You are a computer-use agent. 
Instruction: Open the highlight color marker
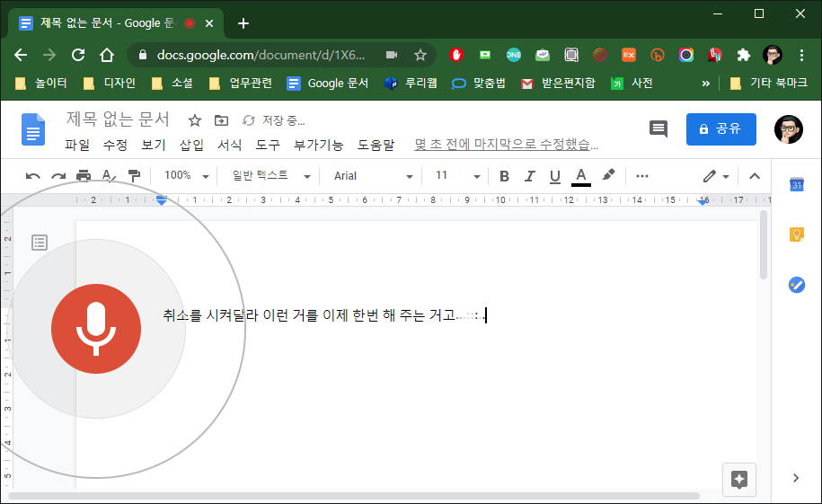point(608,175)
